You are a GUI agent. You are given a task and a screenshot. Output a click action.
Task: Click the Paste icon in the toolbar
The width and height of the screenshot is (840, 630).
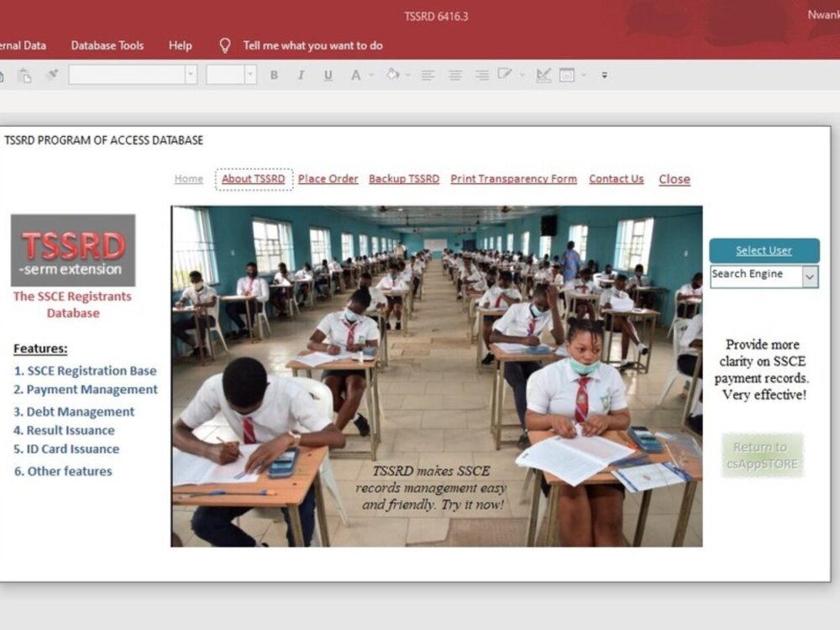[24, 76]
